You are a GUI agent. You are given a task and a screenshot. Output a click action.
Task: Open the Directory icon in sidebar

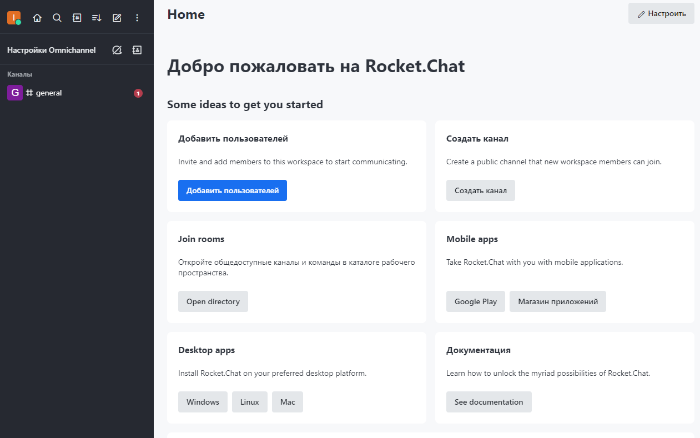77,18
